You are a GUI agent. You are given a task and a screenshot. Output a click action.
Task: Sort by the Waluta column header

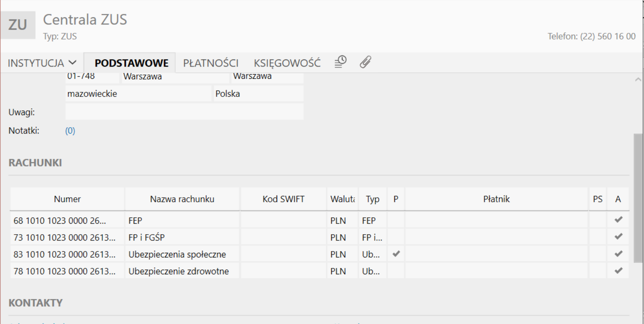click(342, 199)
